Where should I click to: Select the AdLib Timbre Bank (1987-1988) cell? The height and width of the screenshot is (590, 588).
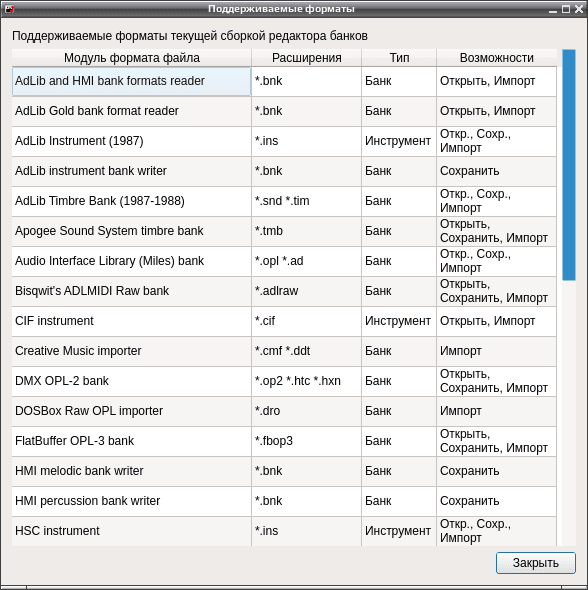tap(132, 201)
